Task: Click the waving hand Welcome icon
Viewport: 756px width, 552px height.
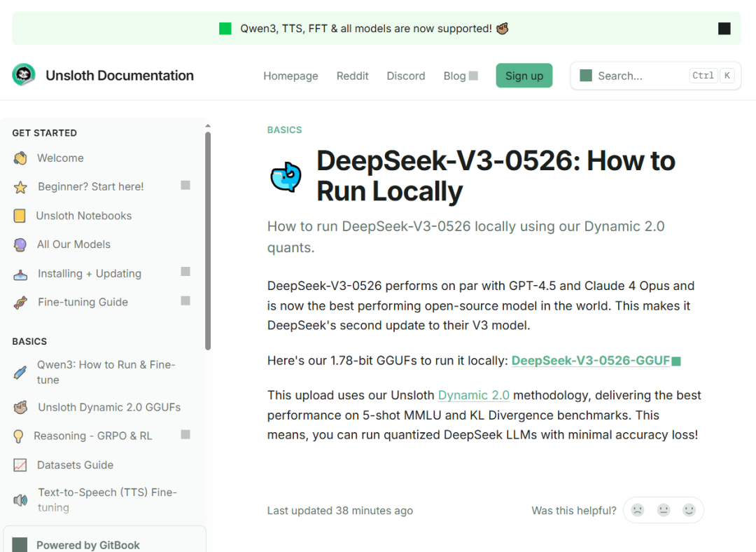Action: click(x=20, y=158)
